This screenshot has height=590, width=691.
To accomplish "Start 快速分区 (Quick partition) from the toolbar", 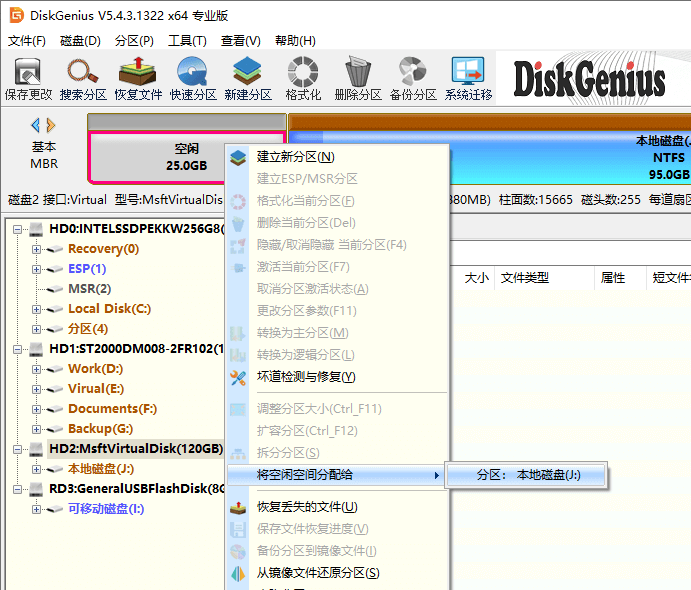I will coord(193,79).
